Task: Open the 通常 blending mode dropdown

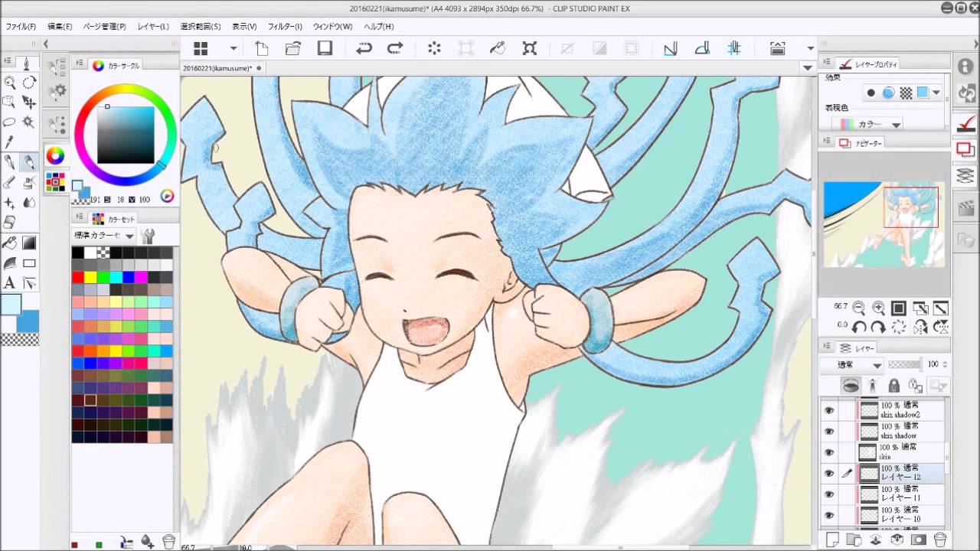Action: (x=851, y=365)
